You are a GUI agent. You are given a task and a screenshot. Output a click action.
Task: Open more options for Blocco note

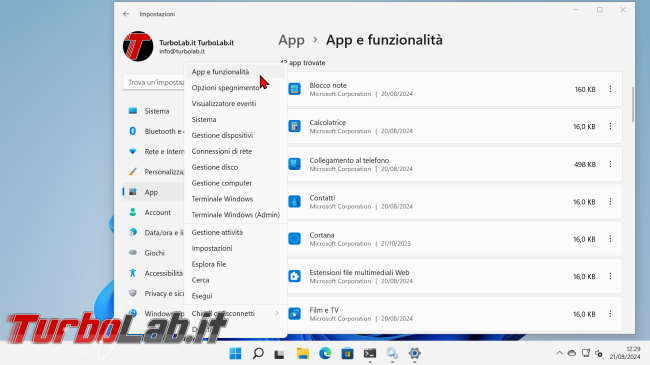point(610,89)
